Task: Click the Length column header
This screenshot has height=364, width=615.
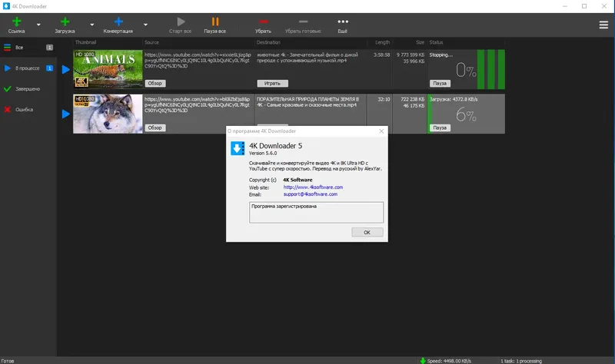Action: click(x=382, y=42)
